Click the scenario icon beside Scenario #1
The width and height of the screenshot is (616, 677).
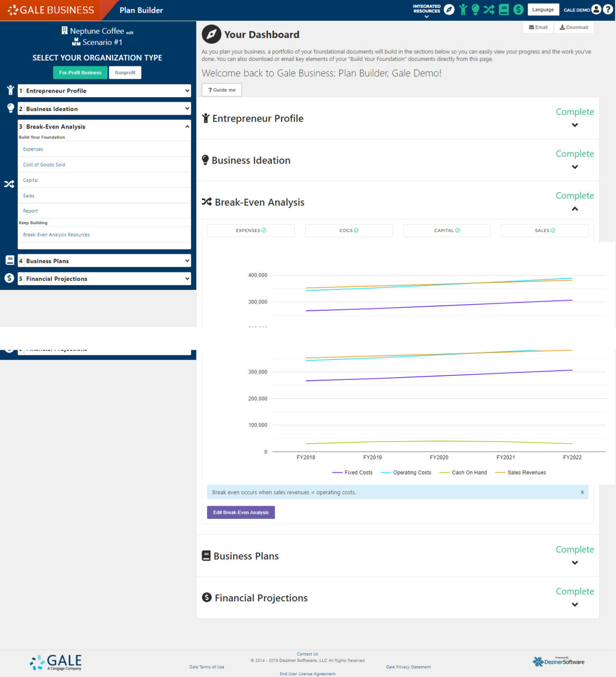[x=76, y=42]
